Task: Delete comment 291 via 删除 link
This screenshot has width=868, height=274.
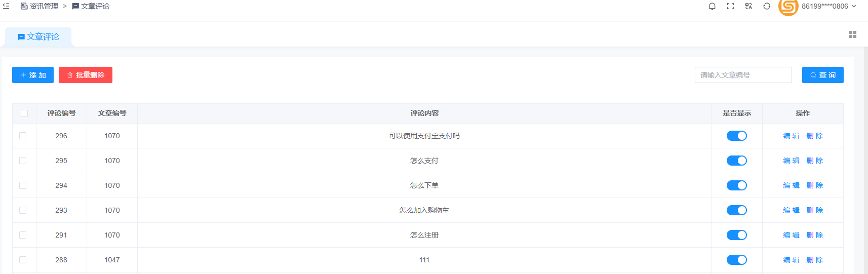Action: coord(814,235)
